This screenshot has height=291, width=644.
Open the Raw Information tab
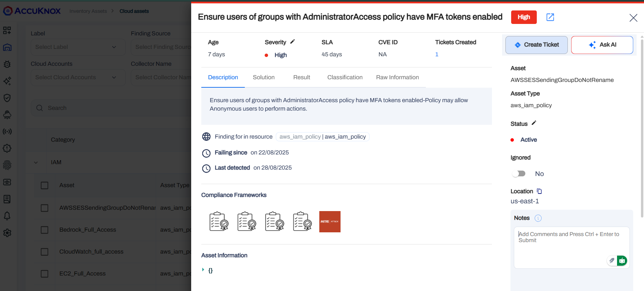[397, 78]
